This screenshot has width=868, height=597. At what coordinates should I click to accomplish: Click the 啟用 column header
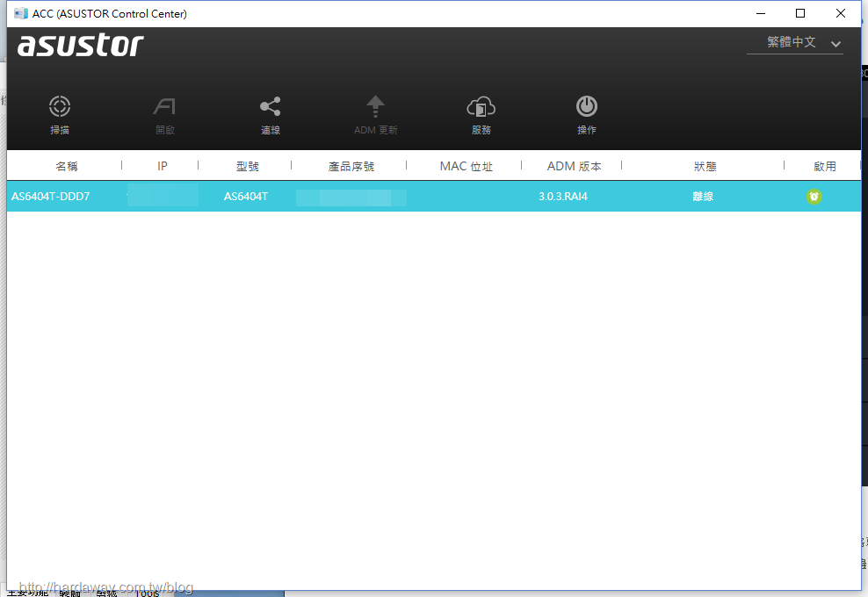pos(825,166)
